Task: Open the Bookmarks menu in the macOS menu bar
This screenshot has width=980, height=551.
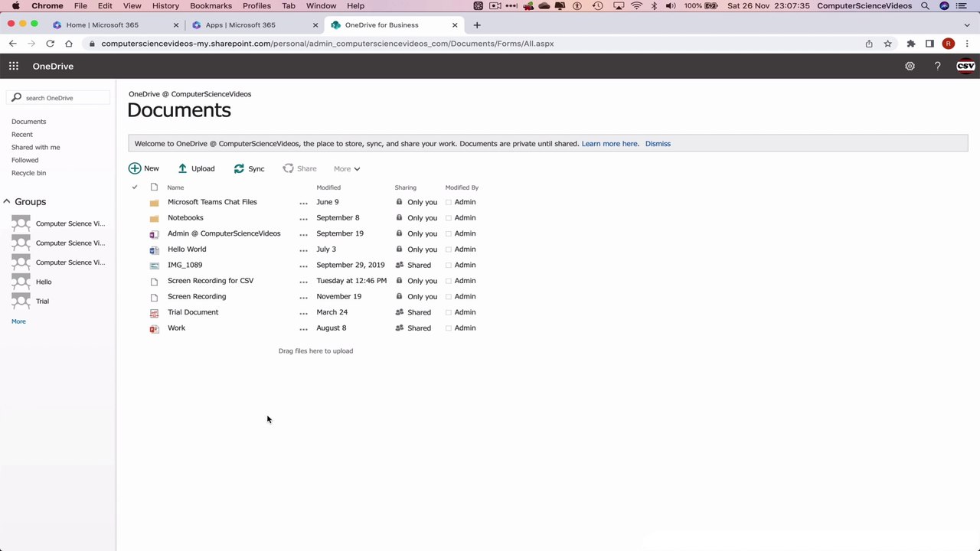Action: (211, 6)
